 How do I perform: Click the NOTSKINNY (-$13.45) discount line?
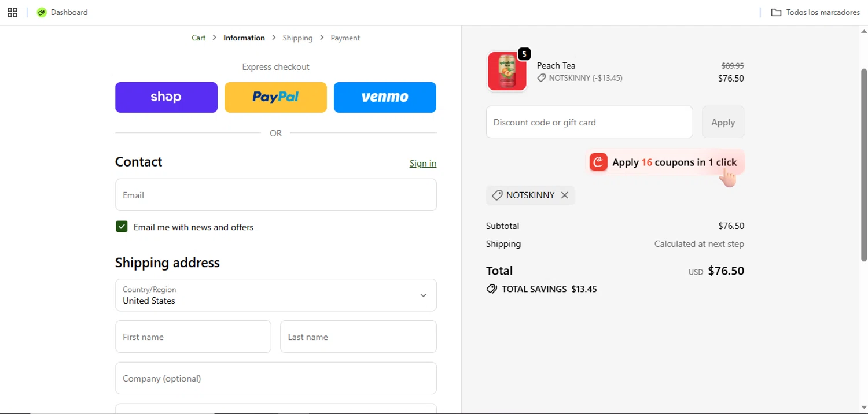(x=580, y=78)
